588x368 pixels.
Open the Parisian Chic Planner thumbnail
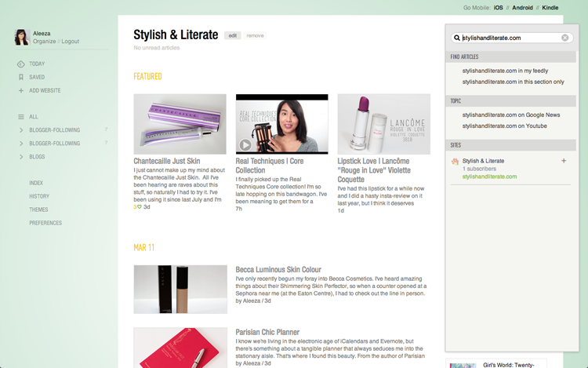click(180, 348)
